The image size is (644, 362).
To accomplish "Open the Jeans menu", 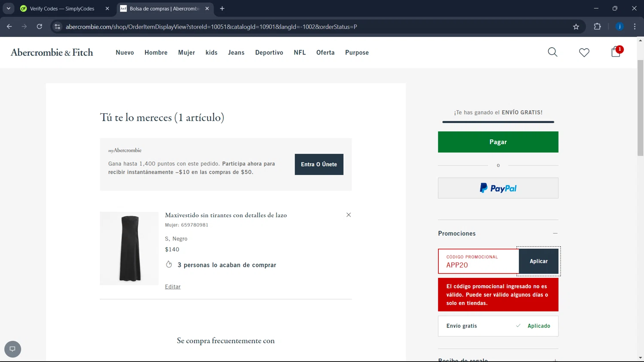I will pos(236,52).
